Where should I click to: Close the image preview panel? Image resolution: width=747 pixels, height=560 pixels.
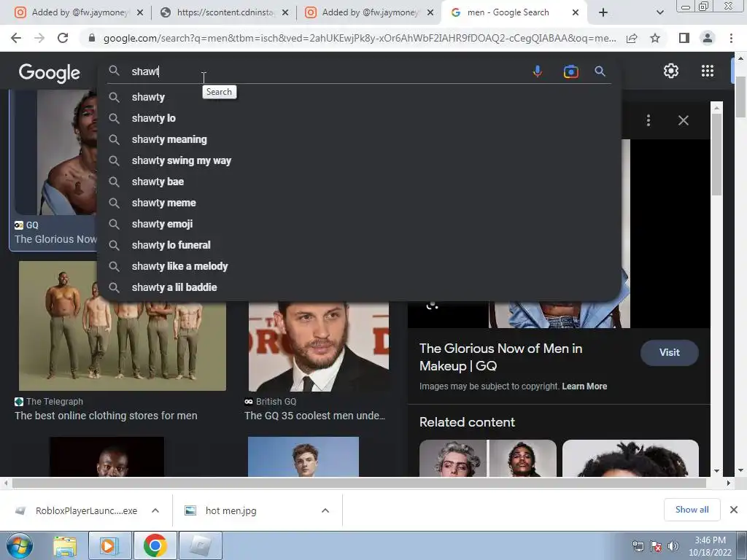pos(683,120)
